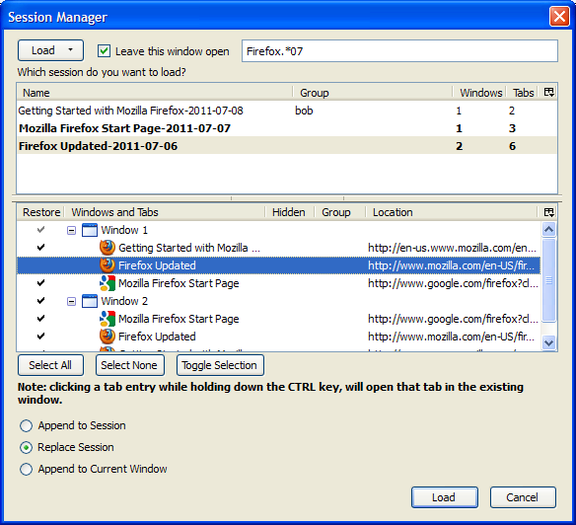
Task: Uncheck Leave this window open
Action: point(104,51)
